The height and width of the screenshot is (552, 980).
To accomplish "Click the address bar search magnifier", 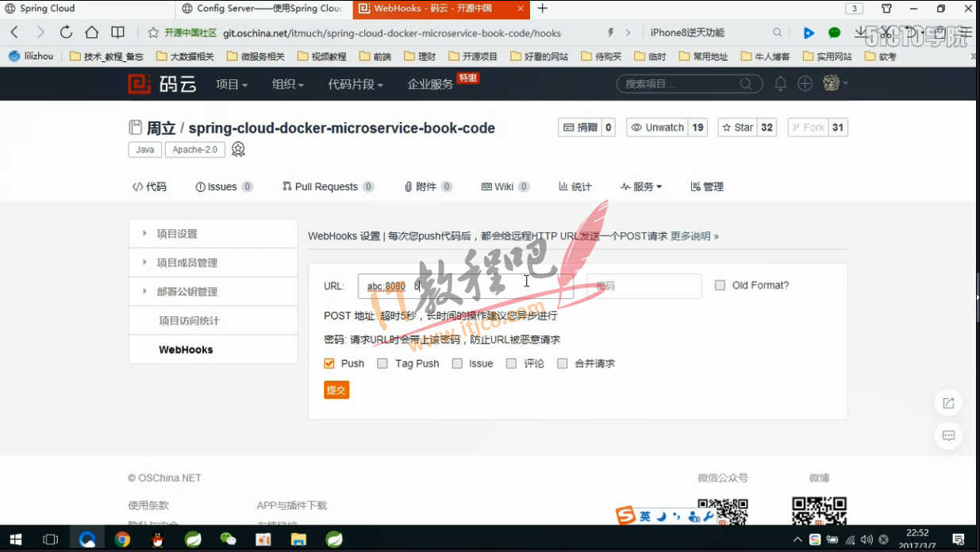I will pos(778,33).
